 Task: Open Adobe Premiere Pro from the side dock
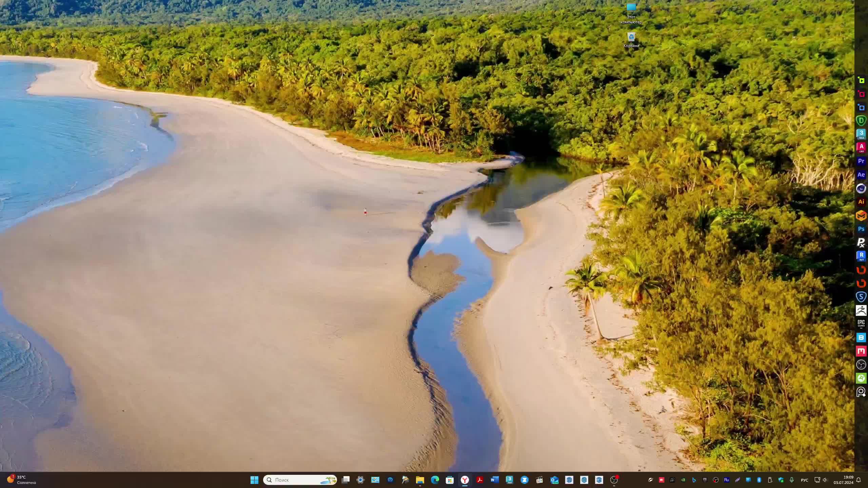coord(861,161)
